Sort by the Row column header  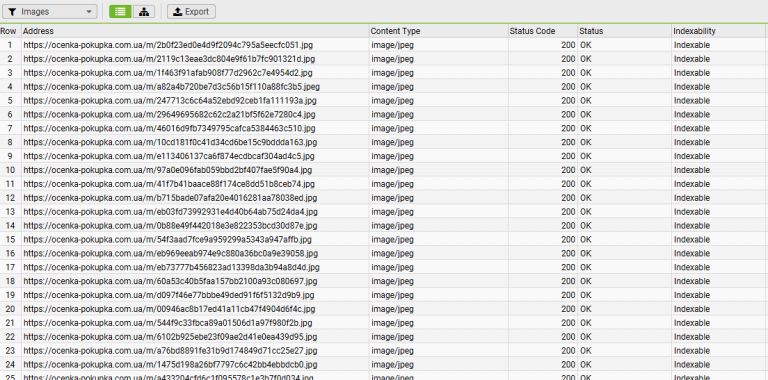point(10,31)
